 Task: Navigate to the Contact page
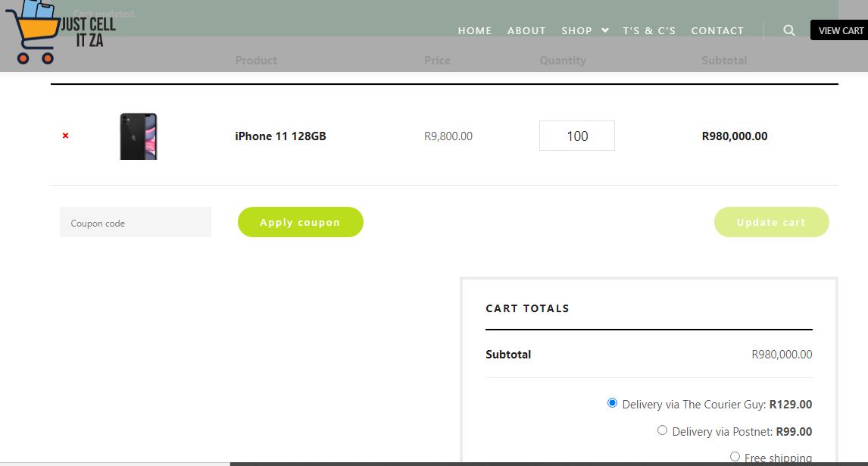click(x=717, y=30)
